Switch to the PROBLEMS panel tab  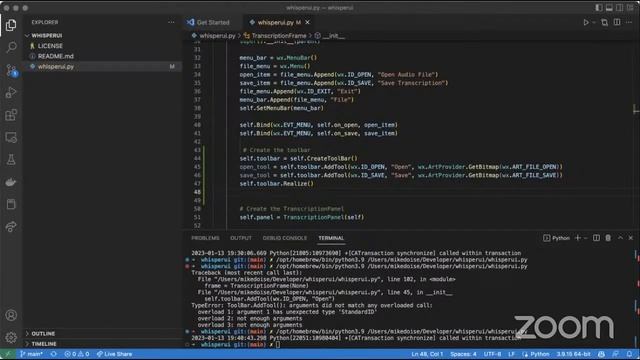[205, 238]
